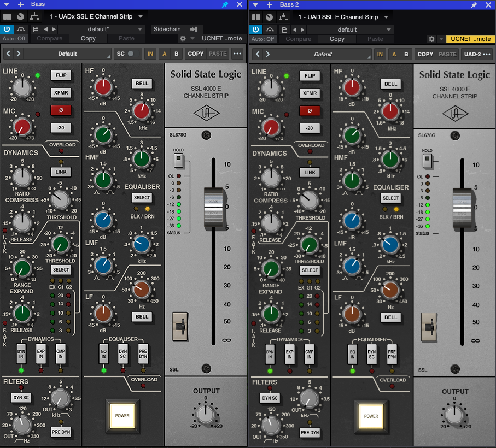The width and height of the screenshot is (496, 448).
Task: Click Paste in Bass 2 host toolbar
Action: [375, 39]
